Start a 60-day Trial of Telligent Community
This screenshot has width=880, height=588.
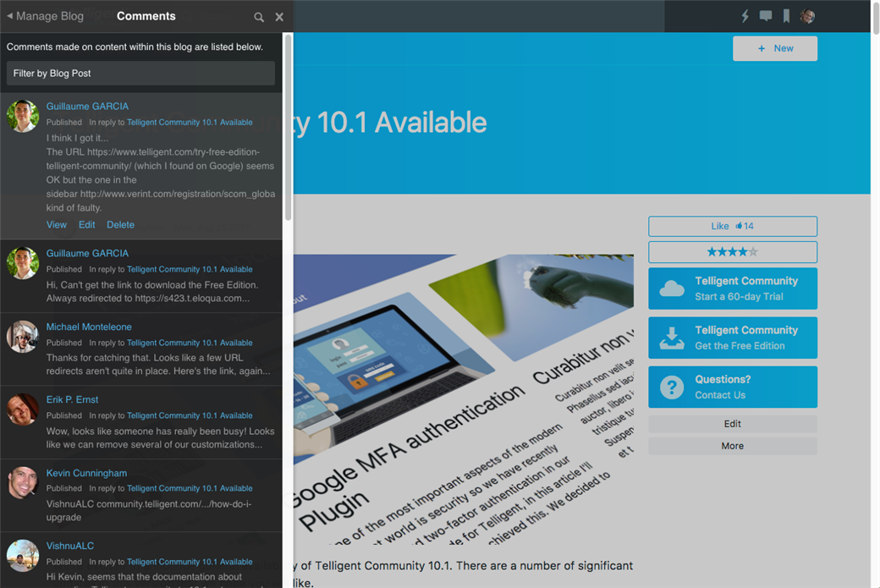733,289
